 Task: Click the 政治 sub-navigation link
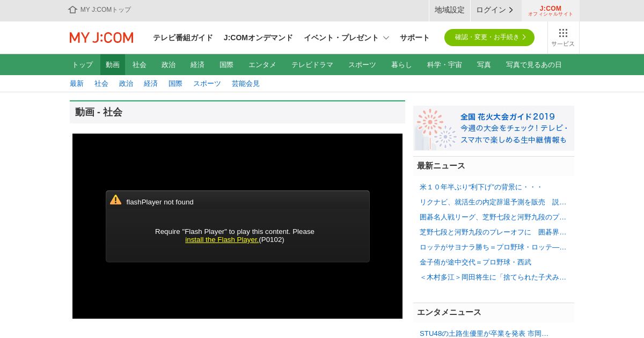126,84
